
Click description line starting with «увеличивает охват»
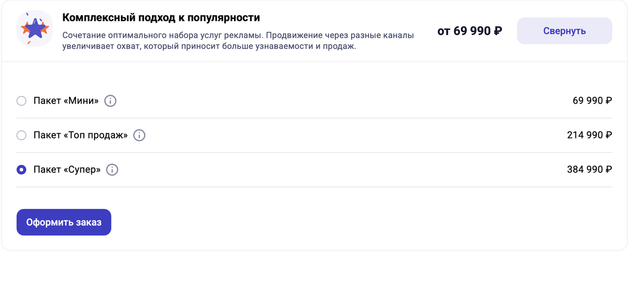pos(209,47)
